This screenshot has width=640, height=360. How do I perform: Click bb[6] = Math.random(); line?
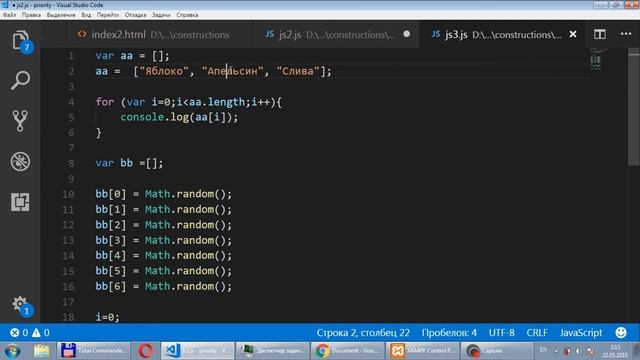163,287
